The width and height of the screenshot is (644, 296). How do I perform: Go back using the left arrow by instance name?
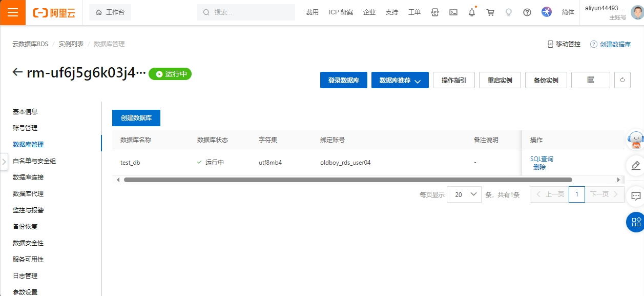point(18,72)
